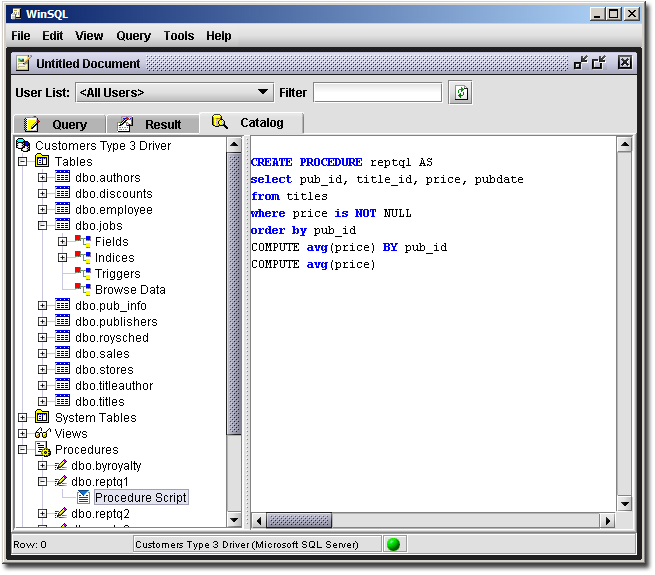Click the dbo.roysched table icon
This screenshot has width=655, height=575.
tap(62, 337)
